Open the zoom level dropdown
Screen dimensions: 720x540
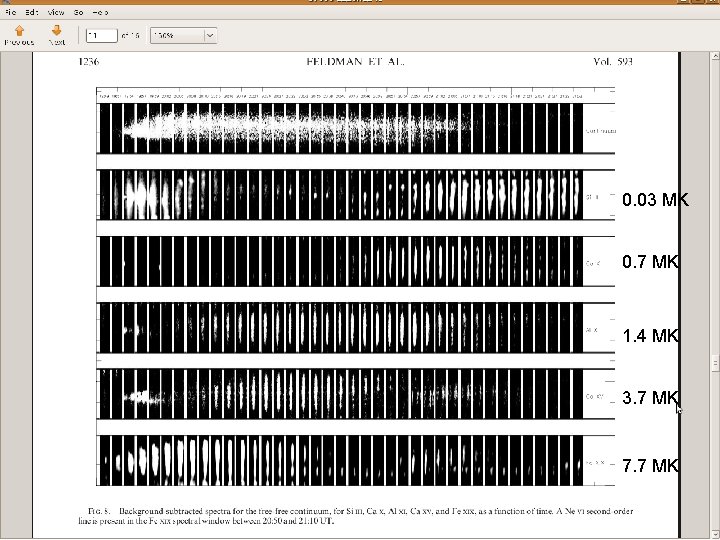pos(184,35)
